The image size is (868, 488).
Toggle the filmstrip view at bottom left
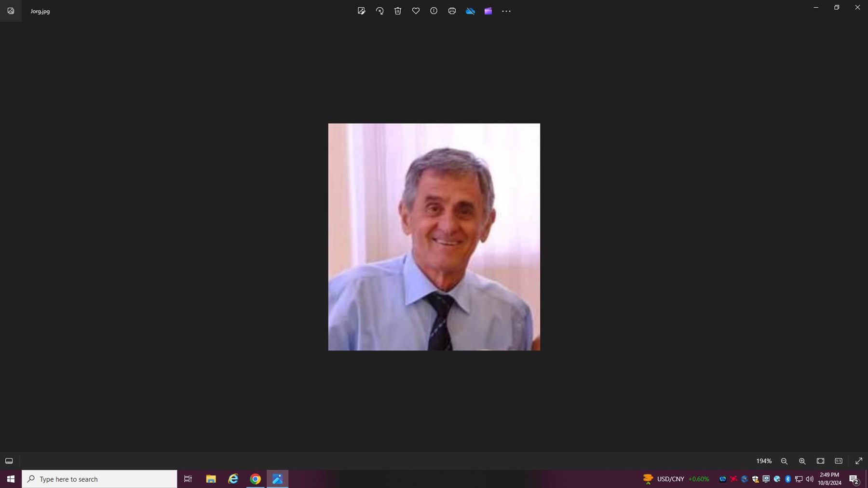[9, 461]
